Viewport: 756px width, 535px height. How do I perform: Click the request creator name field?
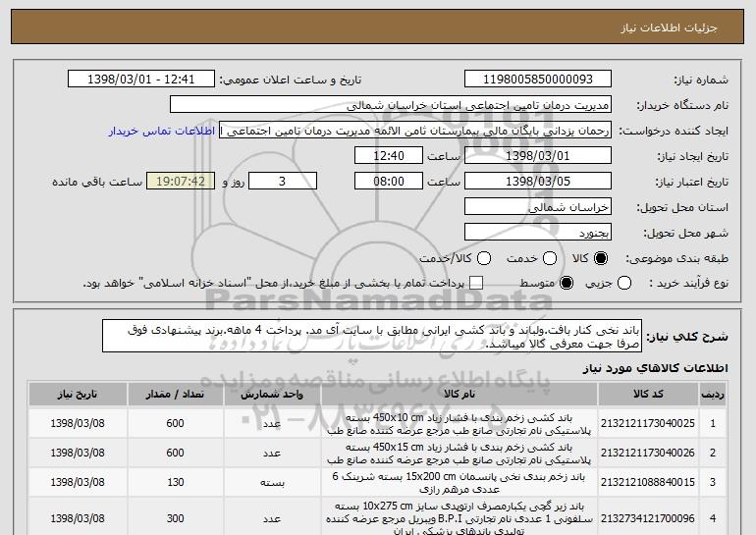coord(415,131)
